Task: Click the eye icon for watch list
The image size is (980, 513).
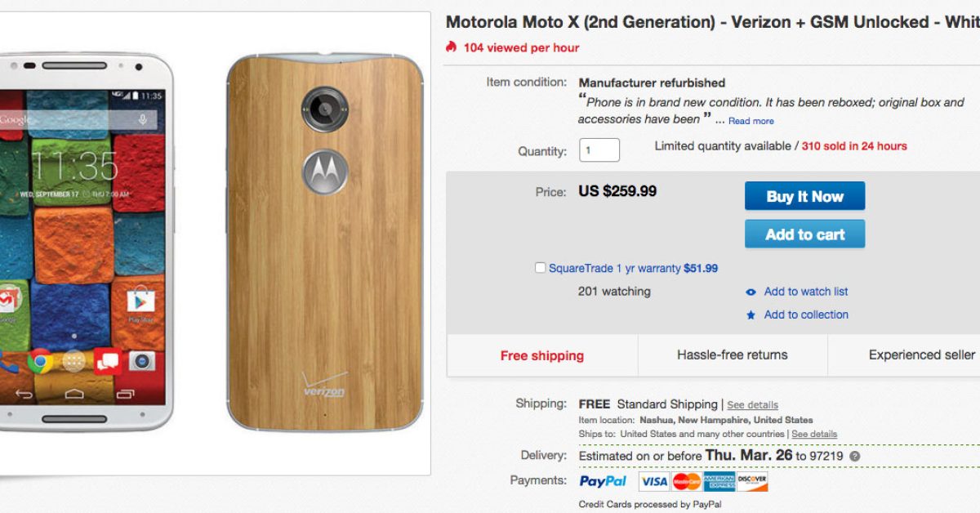Action: pyautogui.click(x=751, y=292)
